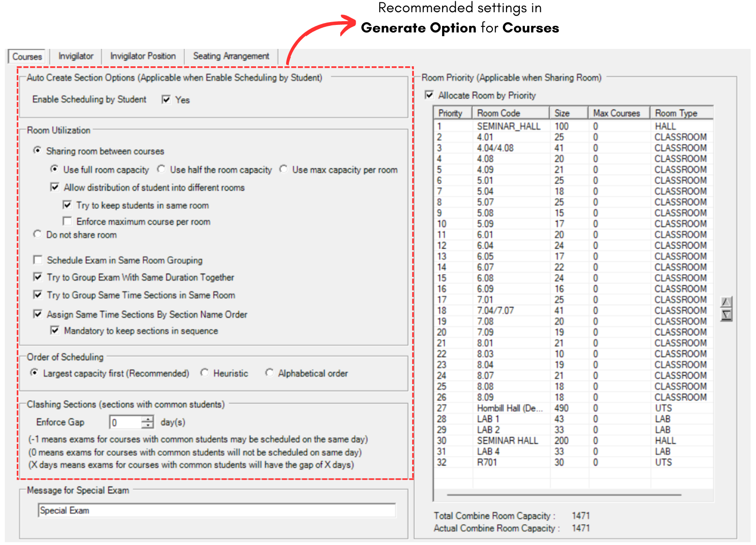Image resolution: width=756 pixels, height=545 pixels.
Task: Select Use half the room capacity option
Action: coord(162,169)
